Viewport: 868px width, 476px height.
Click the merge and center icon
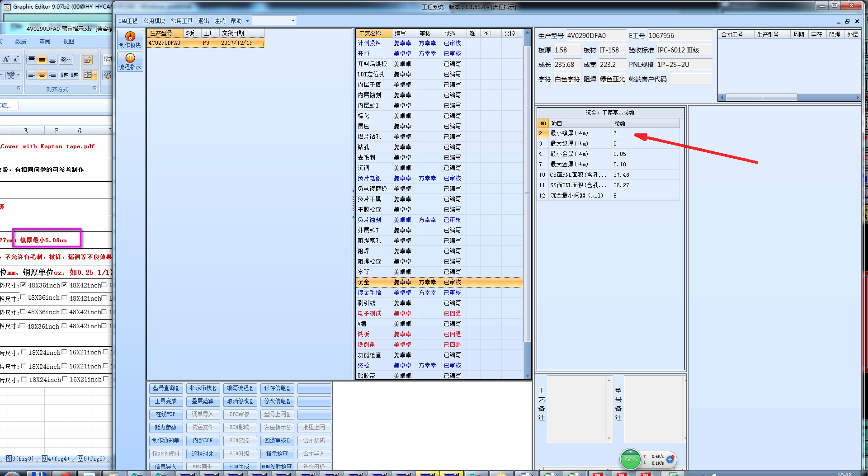[x=88, y=75]
